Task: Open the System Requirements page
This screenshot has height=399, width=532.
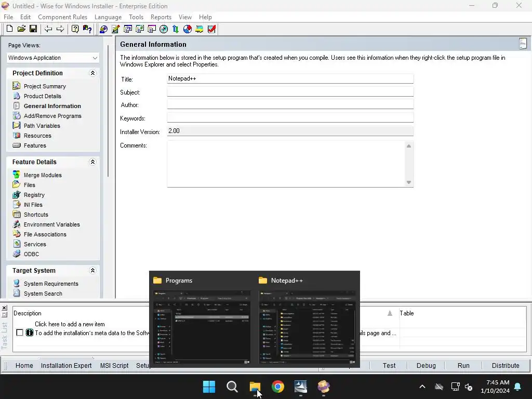Action: tap(51, 284)
